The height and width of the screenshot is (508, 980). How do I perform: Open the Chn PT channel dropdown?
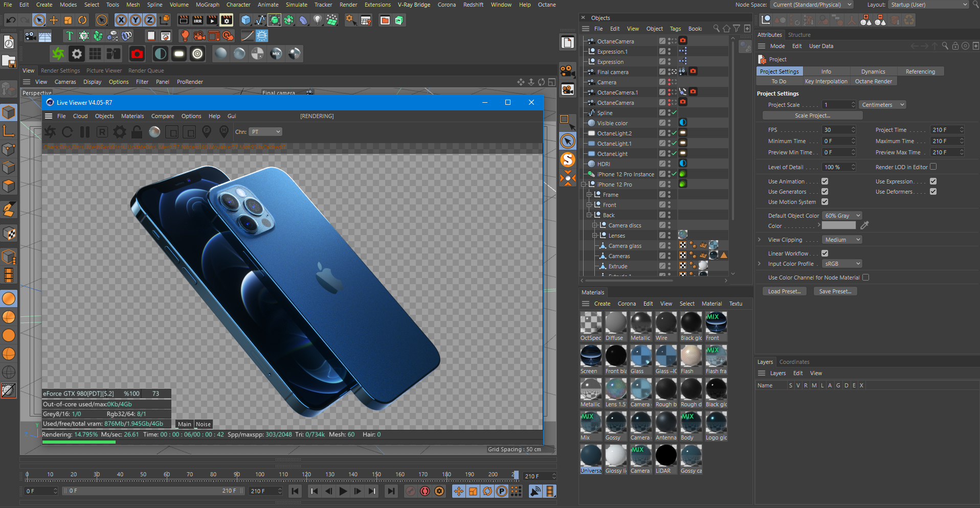pyautogui.click(x=266, y=132)
